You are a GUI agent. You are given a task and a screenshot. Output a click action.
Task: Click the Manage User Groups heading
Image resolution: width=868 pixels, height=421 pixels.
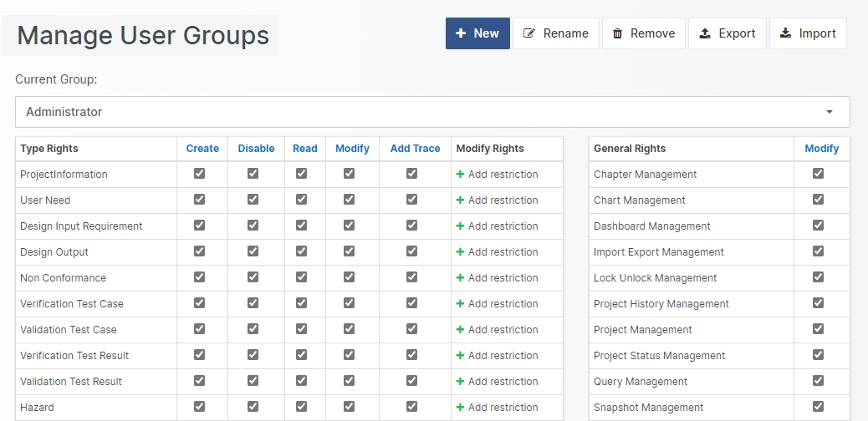(143, 36)
